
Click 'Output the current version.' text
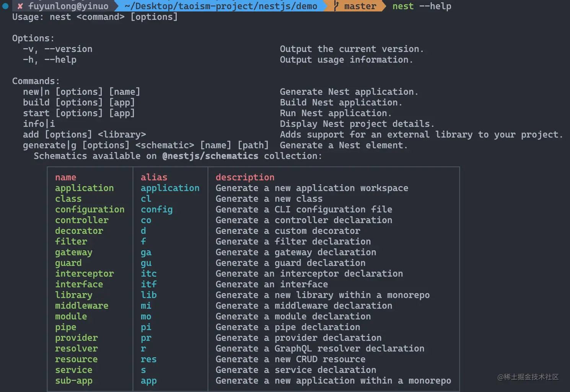pos(352,49)
